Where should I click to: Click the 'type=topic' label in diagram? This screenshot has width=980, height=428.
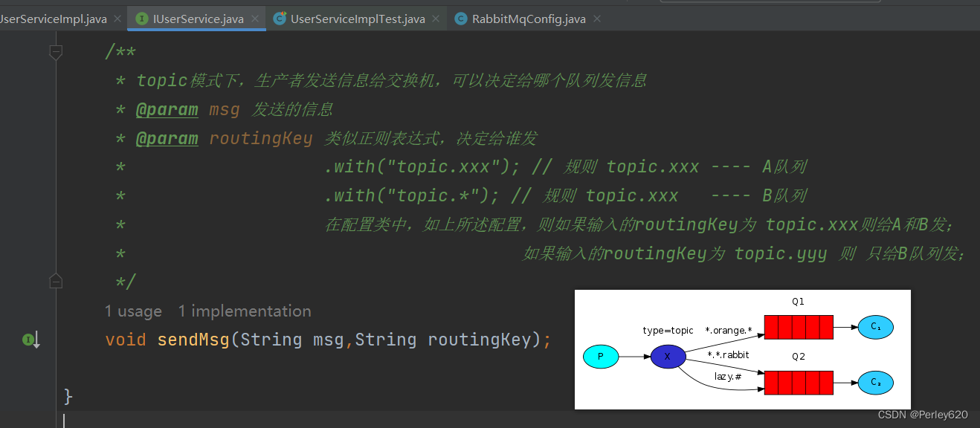pos(668,331)
